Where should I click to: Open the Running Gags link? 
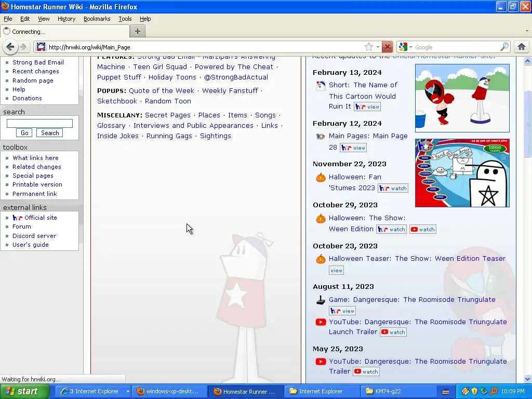pos(169,136)
